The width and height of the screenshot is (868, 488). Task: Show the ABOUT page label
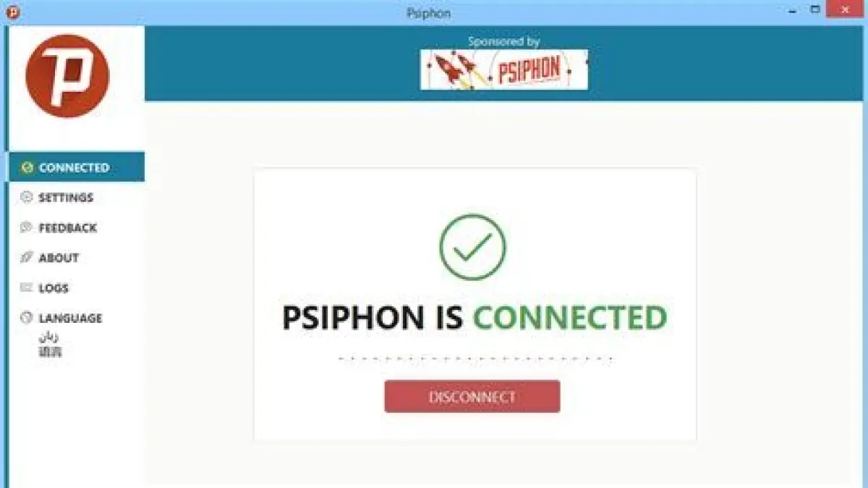(x=59, y=257)
